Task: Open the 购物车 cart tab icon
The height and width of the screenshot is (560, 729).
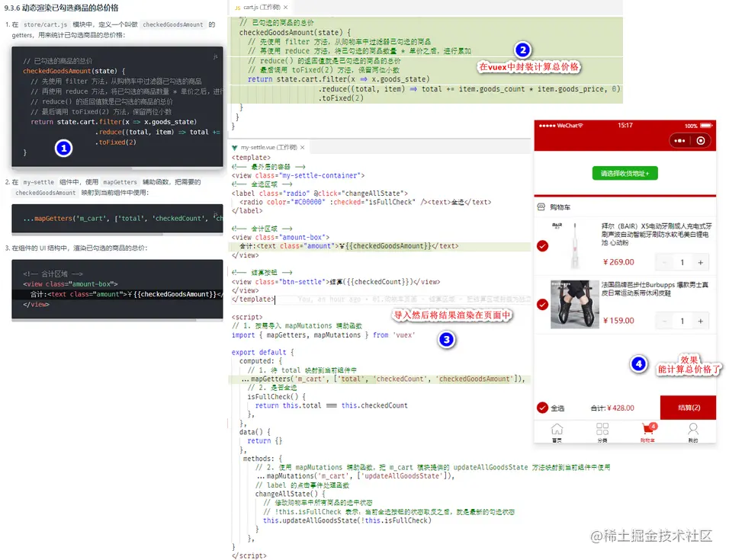Action: 647,429
